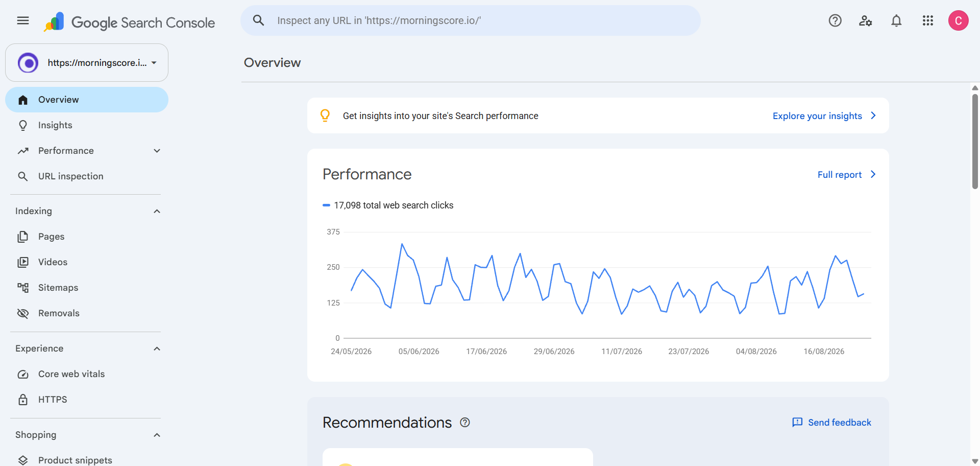Click the Performance card heading

[x=367, y=174]
